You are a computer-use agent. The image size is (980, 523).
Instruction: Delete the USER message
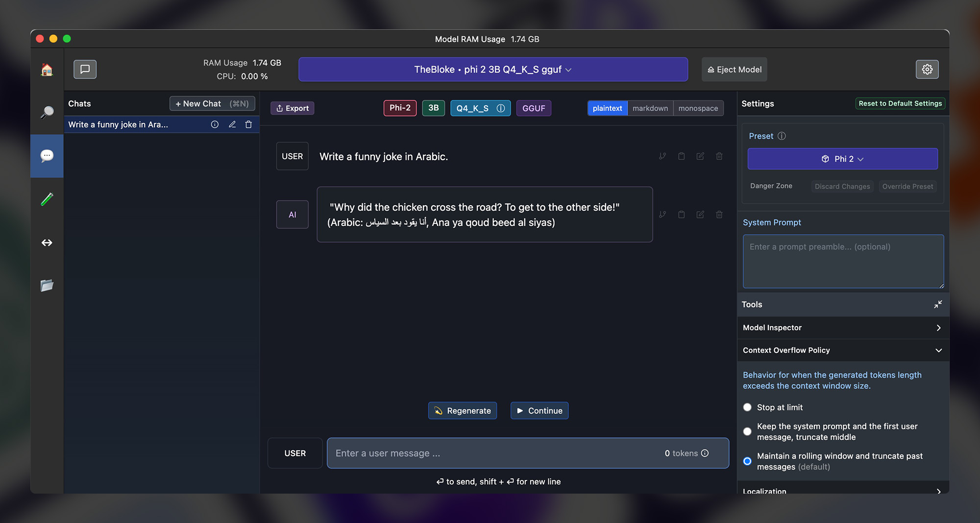(719, 156)
